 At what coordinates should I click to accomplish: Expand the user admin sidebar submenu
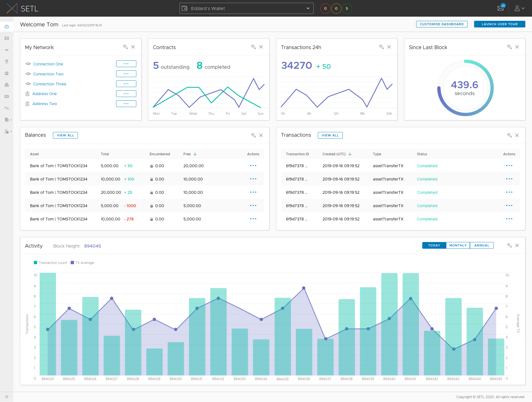[11, 131]
